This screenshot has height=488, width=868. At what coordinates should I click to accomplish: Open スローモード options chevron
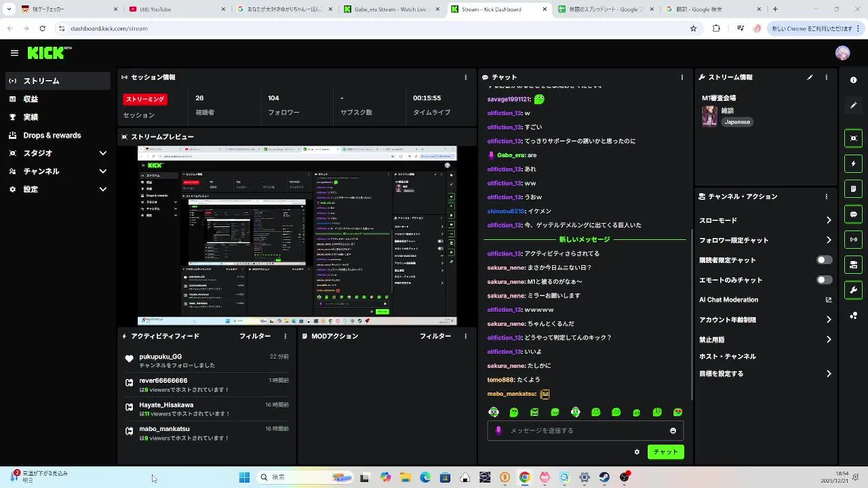tap(829, 220)
